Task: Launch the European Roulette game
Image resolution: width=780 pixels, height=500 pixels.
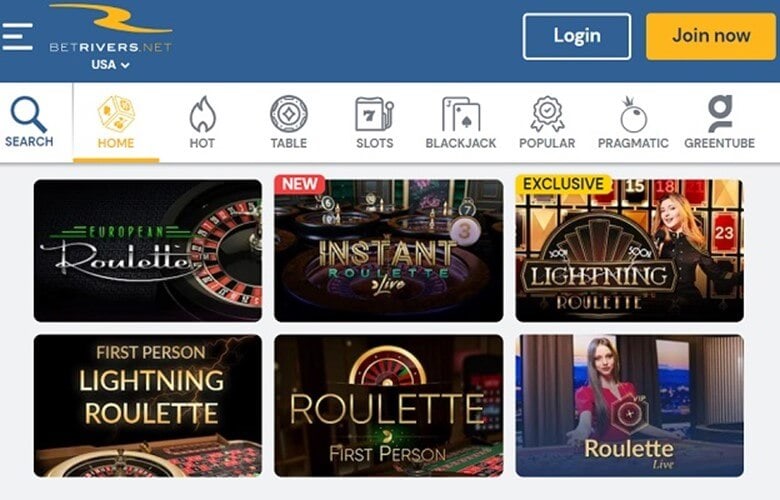Action: click(148, 251)
